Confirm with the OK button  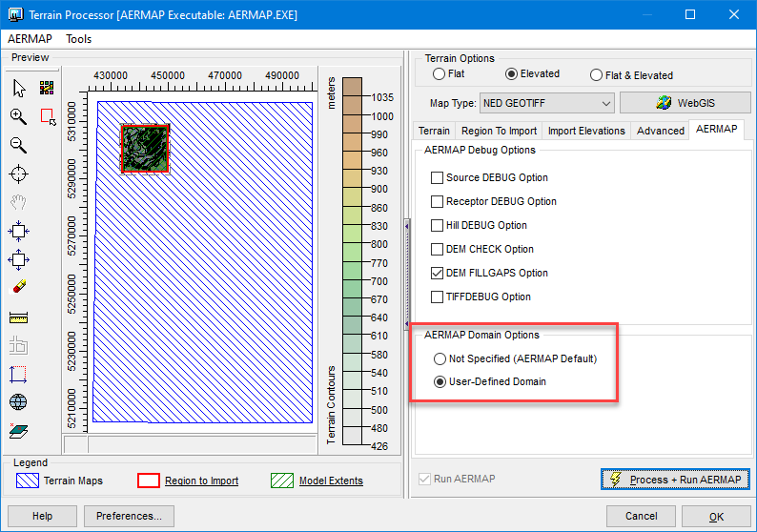click(x=716, y=517)
